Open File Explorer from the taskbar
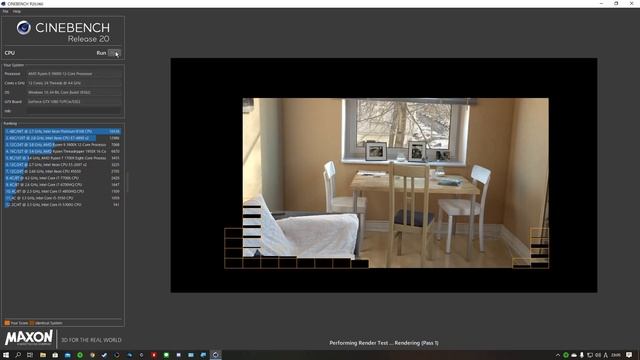This screenshot has width=640, height=360. tap(42, 355)
